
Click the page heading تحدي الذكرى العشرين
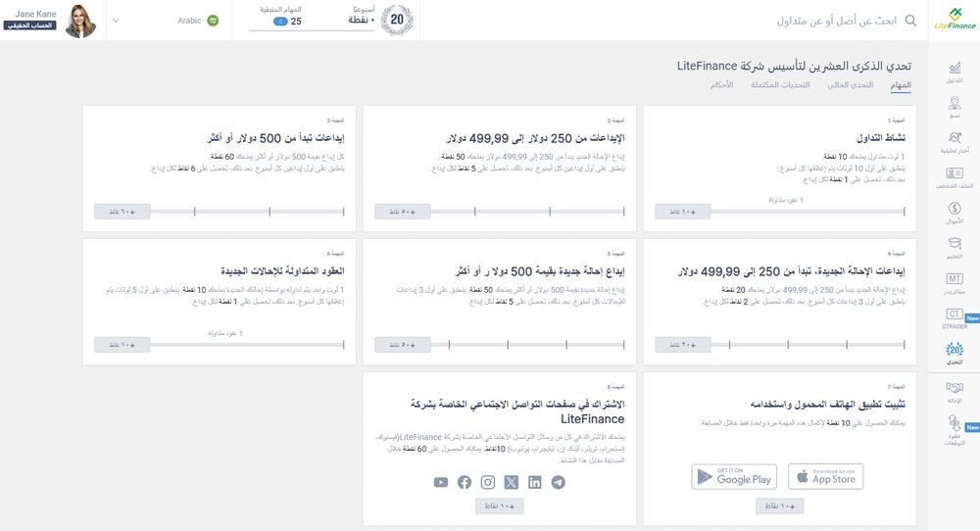point(794,66)
